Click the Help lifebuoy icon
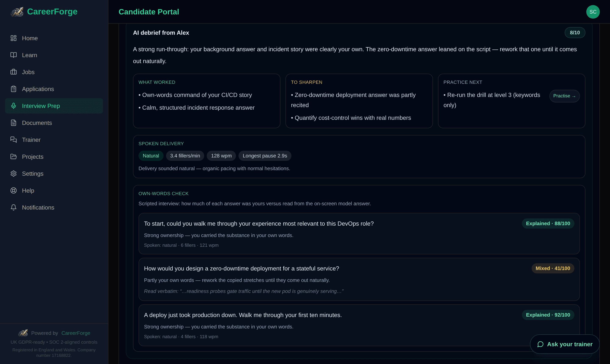Image resolution: width=610 pixels, height=364 pixels. (14, 190)
